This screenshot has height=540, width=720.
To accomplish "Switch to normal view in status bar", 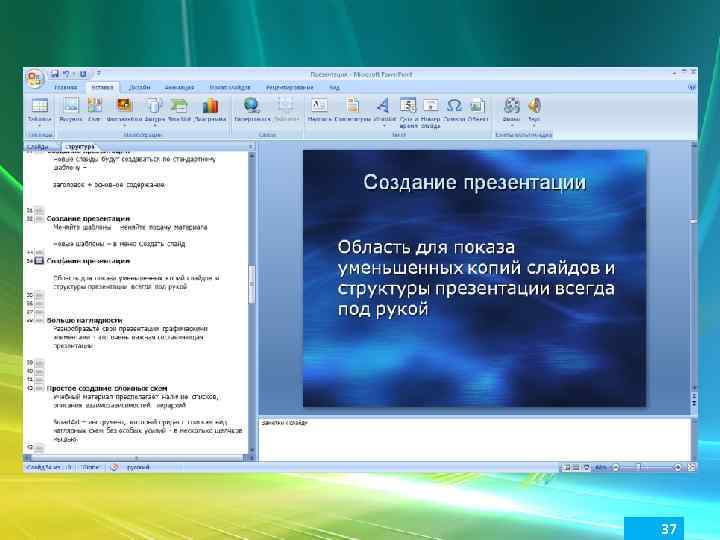I will [567, 467].
